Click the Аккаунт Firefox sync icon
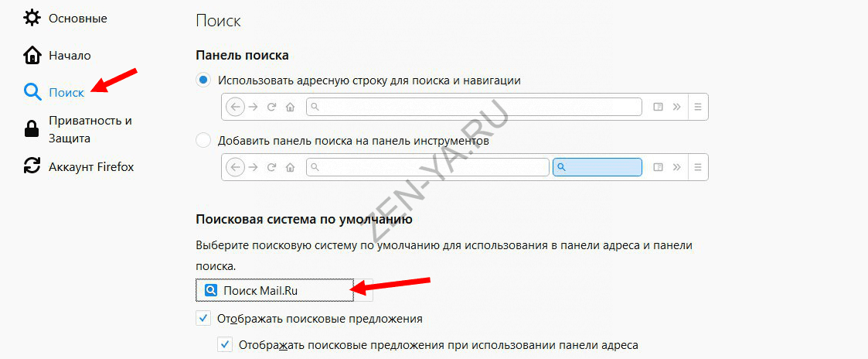 pos(32,166)
